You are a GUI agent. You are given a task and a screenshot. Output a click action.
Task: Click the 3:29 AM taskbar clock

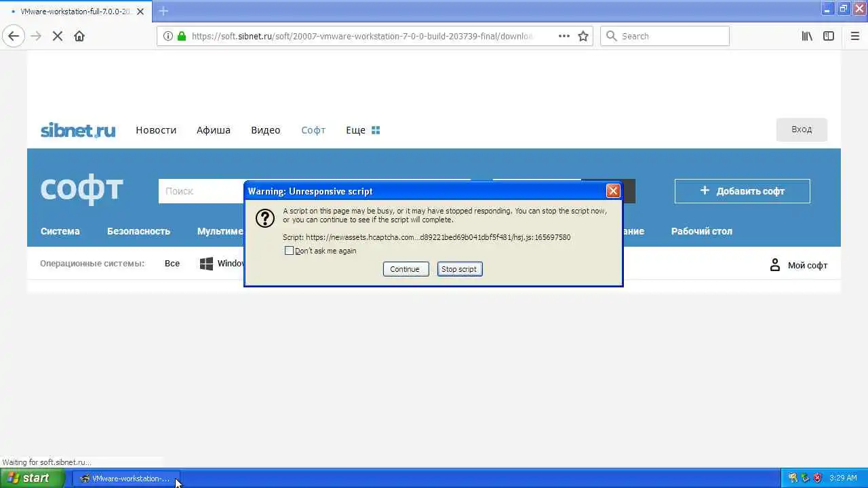(843, 478)
